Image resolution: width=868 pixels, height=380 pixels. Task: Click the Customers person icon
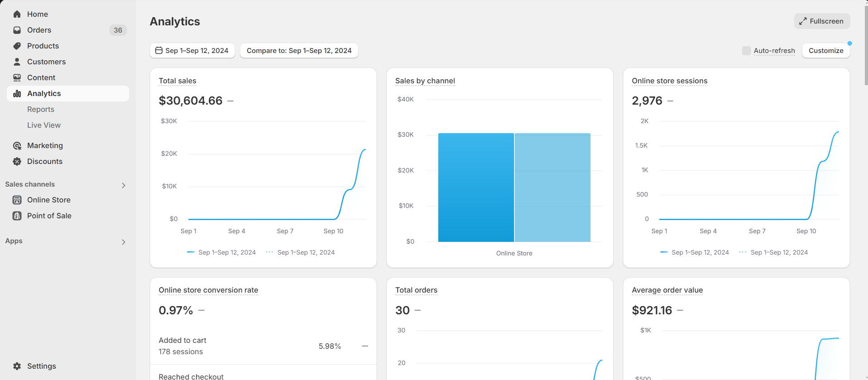pos(17,62)
